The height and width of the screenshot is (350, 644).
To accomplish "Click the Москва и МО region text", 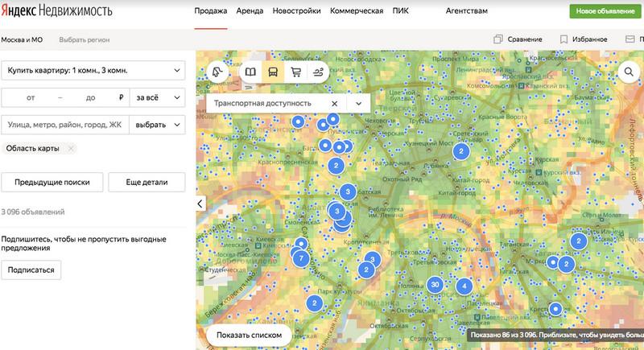I will tap(23, 39).
